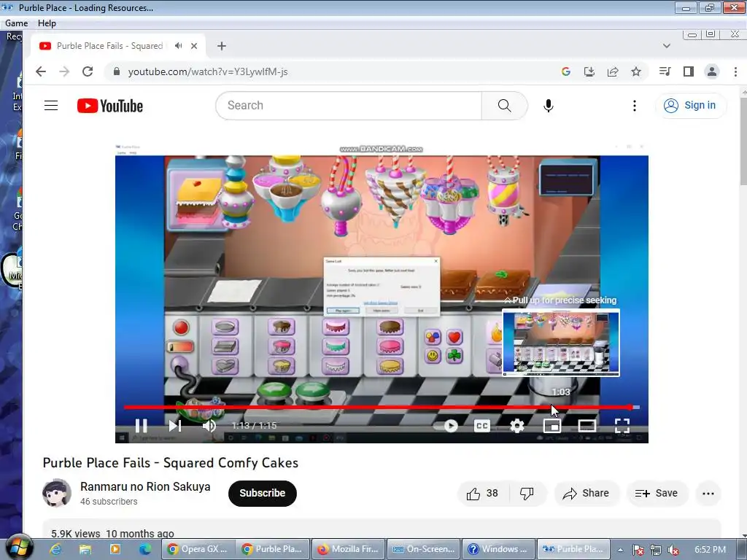Switch to the On-Screen Keyboard taskbar window
This screenshot has height=560, width=747.
[424, 549]
